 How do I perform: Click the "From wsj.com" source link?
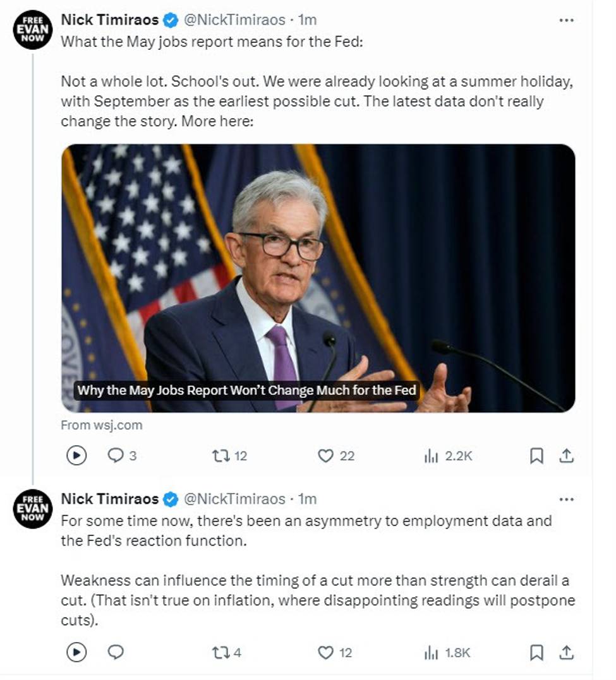(101, 425)
